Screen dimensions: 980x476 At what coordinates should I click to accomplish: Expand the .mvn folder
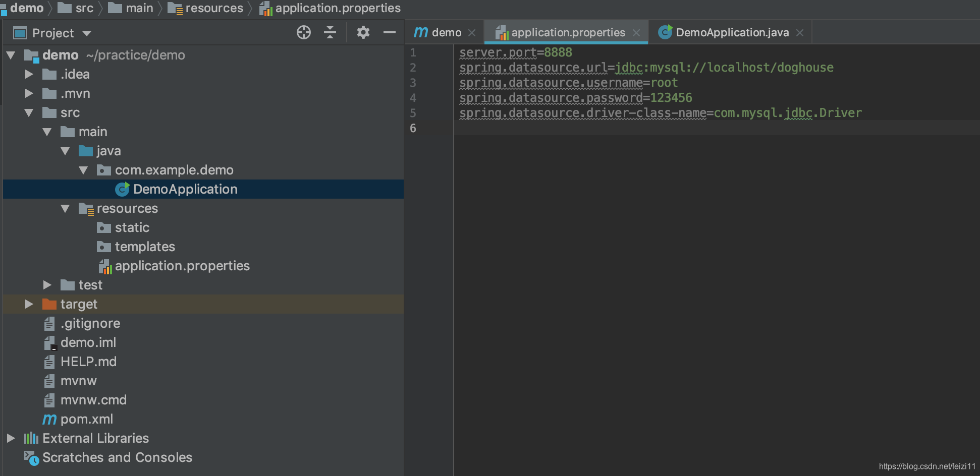click(29, 93)
